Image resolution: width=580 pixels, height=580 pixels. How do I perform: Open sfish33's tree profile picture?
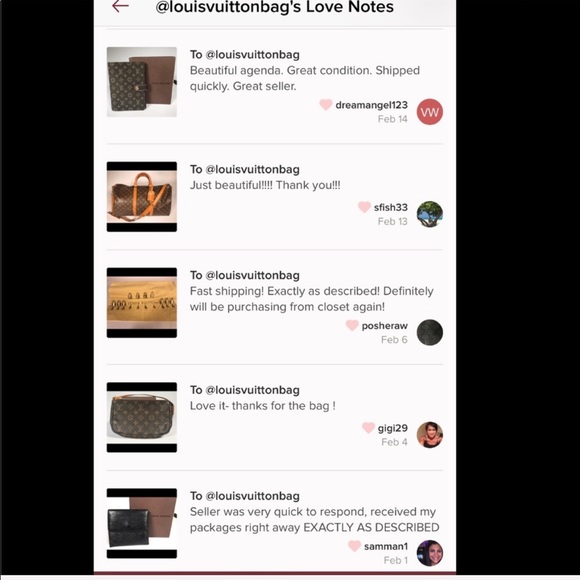(429, 214)
